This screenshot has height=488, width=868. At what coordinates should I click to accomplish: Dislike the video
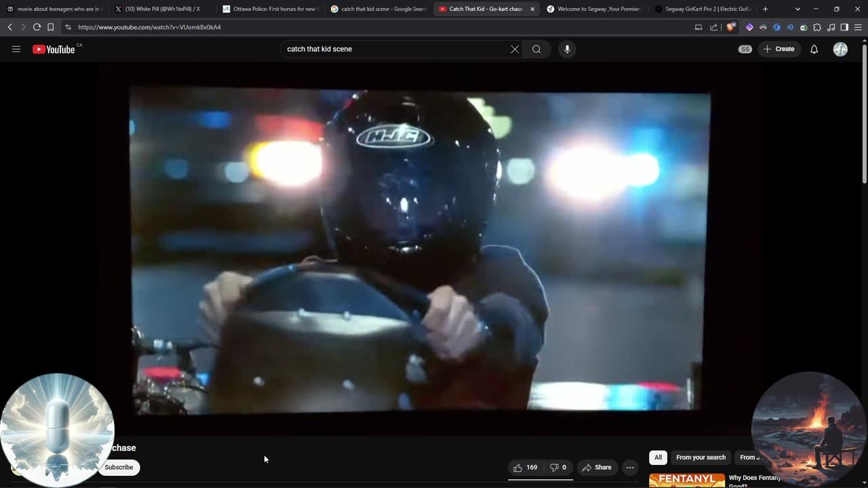tap(557, 467)
